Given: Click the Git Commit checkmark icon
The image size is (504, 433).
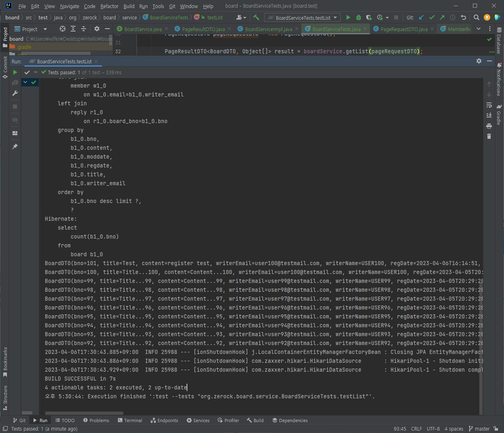Looking at the screenshot, I should click(x=432, y=17).
